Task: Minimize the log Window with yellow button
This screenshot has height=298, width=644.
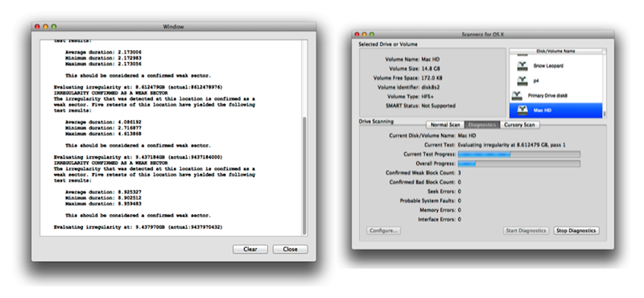Action: tap(45, 27)
